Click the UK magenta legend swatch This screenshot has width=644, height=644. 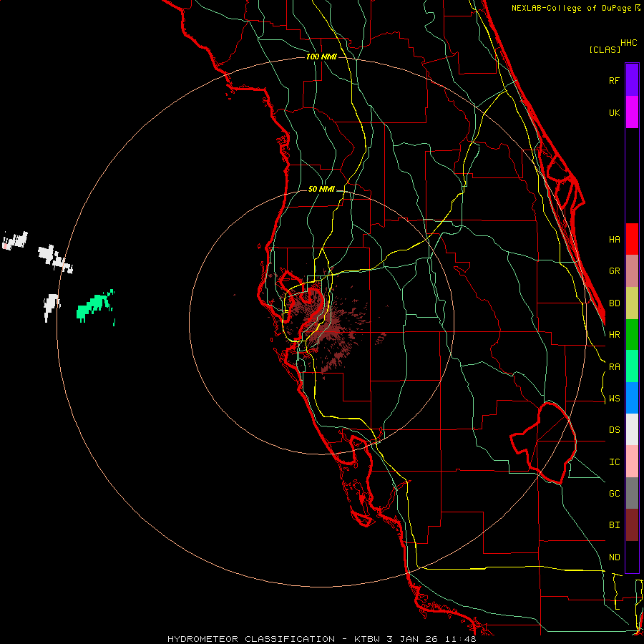tap(632, 112)
